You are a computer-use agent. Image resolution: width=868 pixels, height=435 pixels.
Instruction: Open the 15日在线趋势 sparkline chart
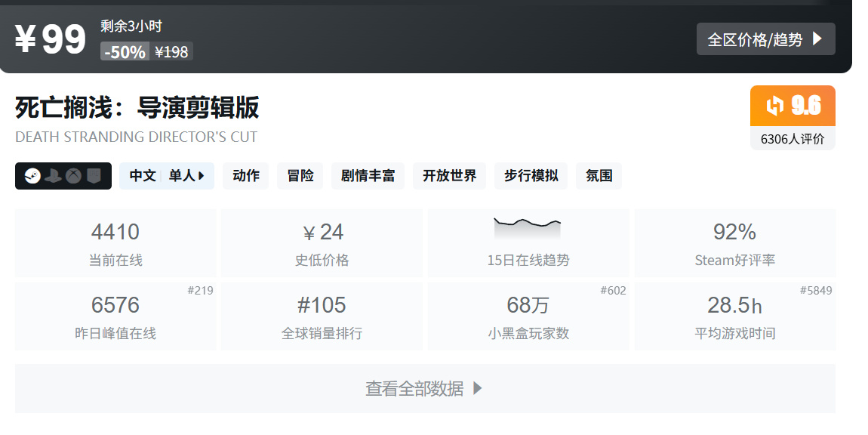[528, 229]
